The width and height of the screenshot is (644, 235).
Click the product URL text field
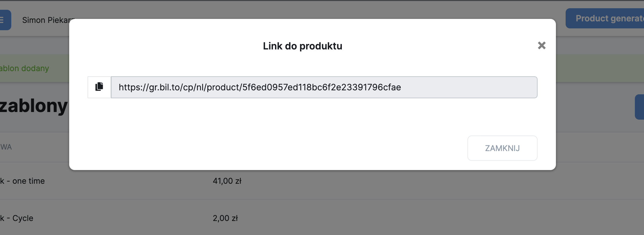pos(324,87)
